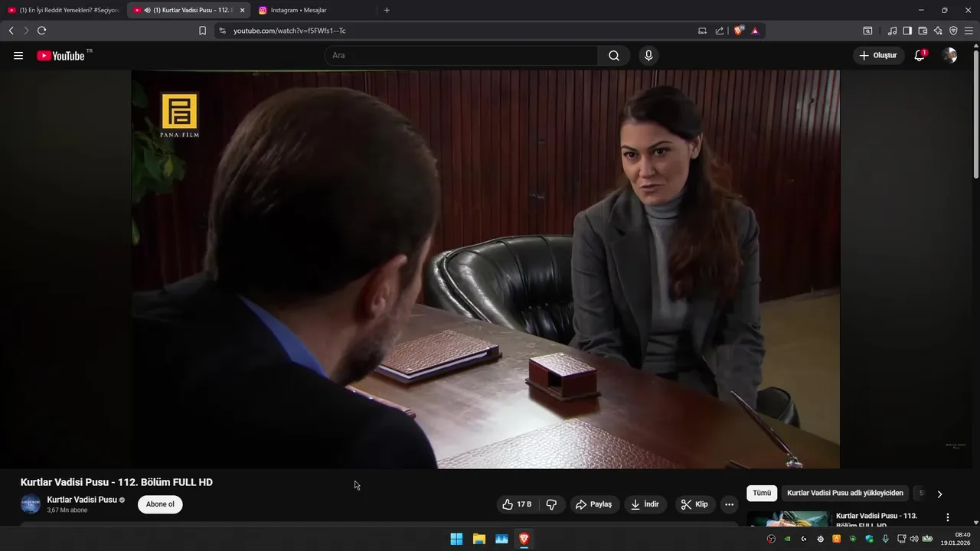Open Kurtlar Vadisi Pusu - 113. Bölüm title link
This screenshot has width=980, height=551.
(877, 520)
